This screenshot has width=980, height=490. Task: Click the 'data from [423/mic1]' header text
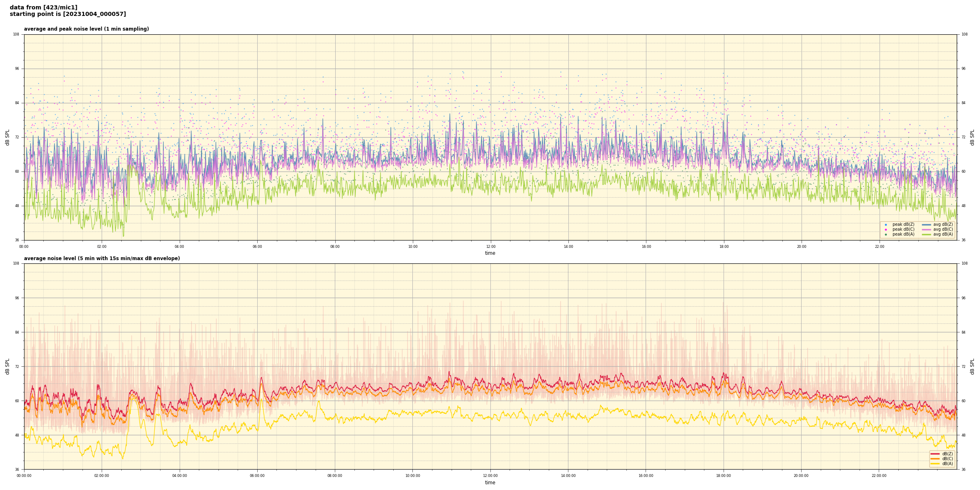43,7
